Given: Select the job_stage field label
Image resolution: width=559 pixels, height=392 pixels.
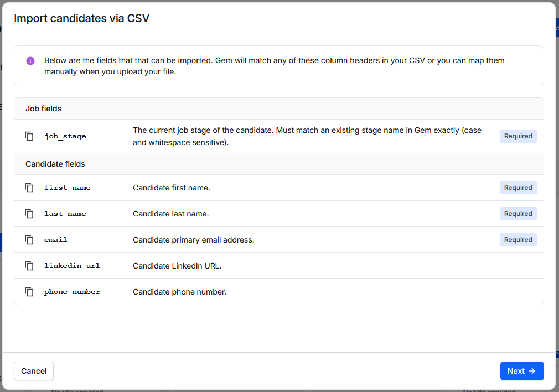Looking at the screenshot, I should pyautogui.click(x=65, y=136).
